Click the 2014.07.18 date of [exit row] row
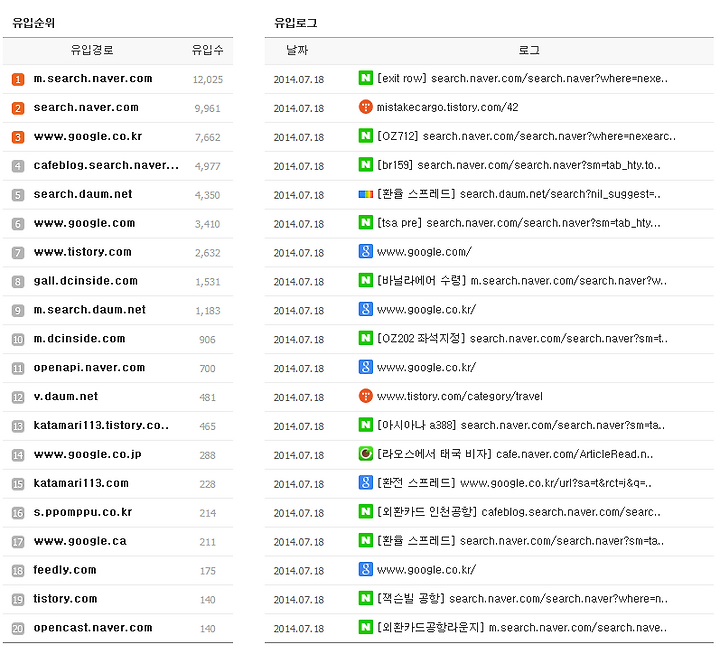720x654 pixels. (x=299, y=79)
